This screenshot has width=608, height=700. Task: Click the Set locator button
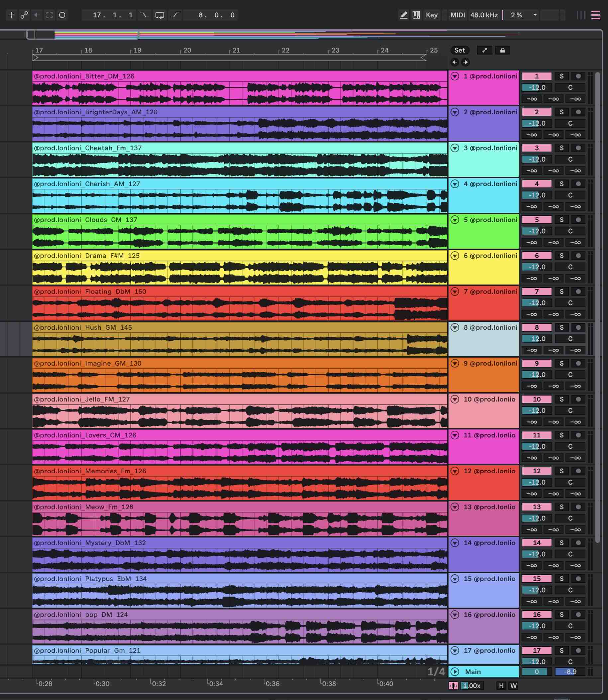coord(459,50)
